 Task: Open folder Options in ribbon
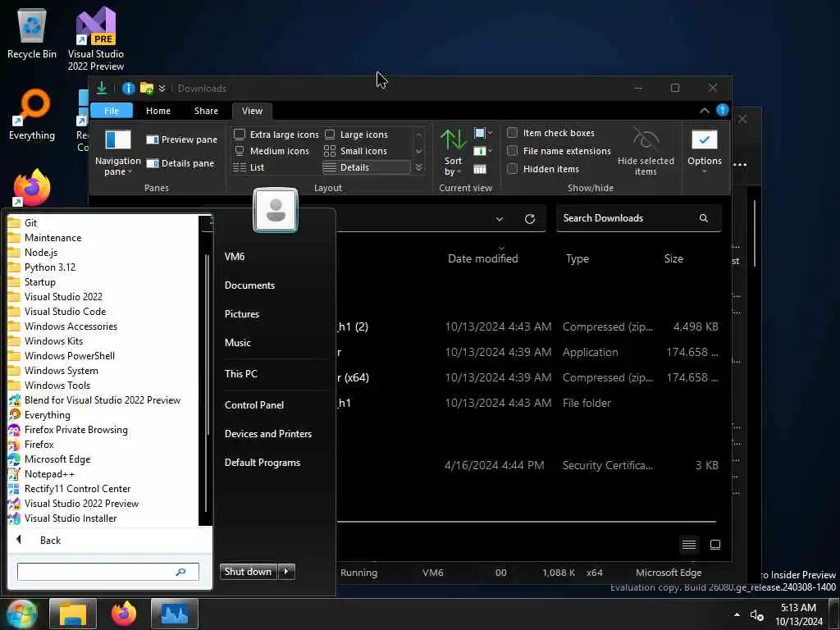[705, 152]
